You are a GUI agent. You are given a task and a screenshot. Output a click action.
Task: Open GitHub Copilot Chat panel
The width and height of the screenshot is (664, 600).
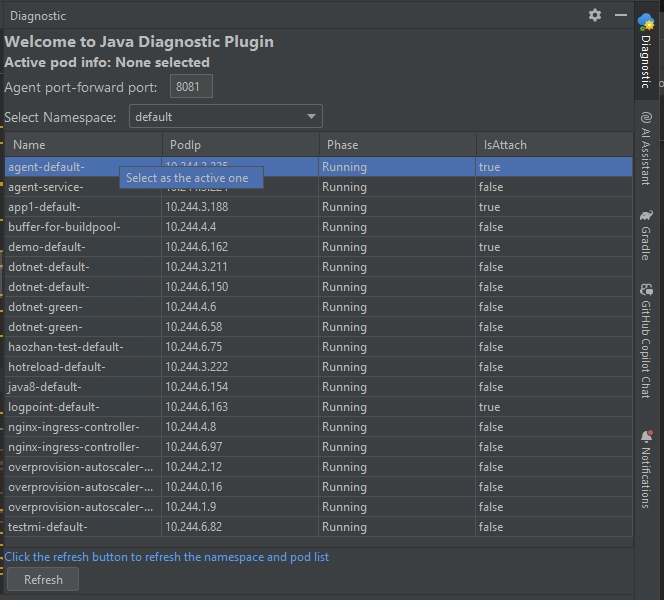[646, 340]
